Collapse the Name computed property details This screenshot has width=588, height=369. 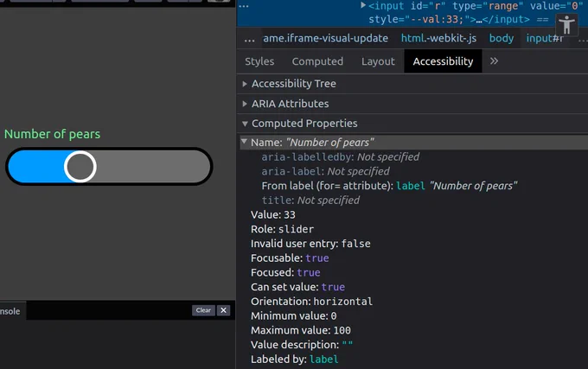click(244, 142)
